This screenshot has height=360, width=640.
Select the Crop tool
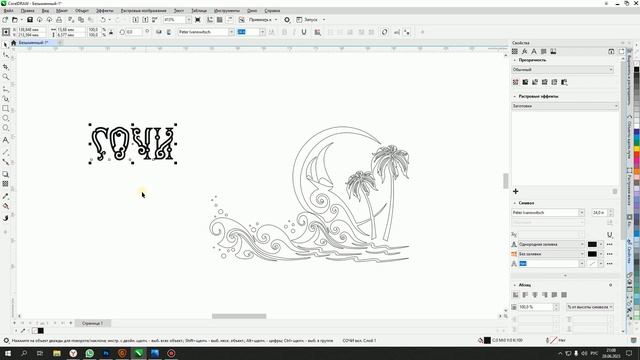[6, 66]
